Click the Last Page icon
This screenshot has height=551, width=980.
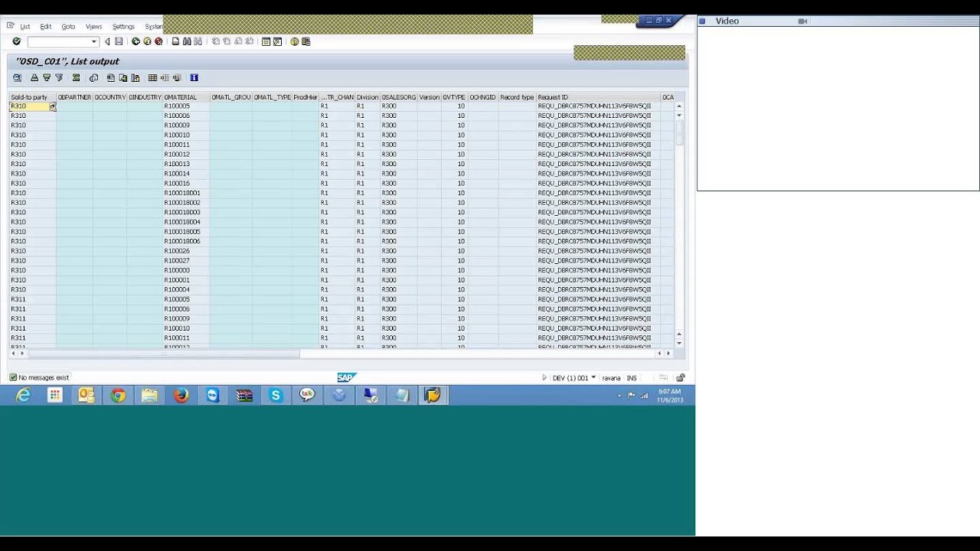(x=250, y=41)
